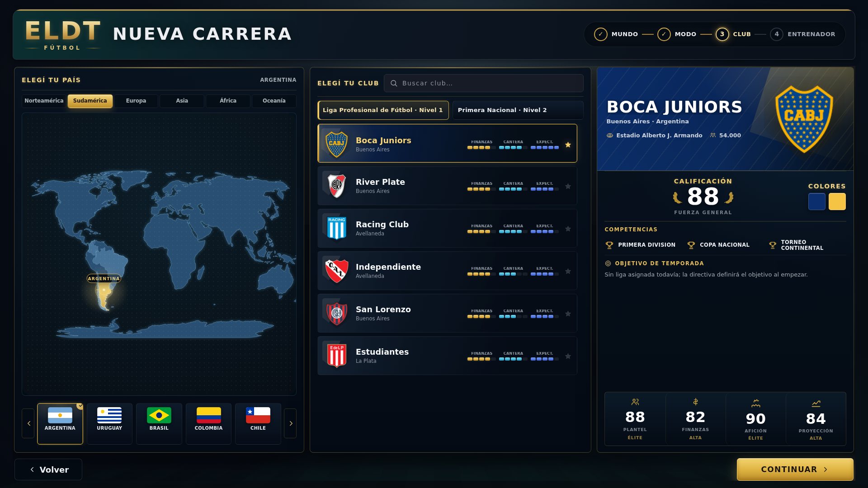Click the large CABJ crest in detail panel
Viewport: 868px width, 488px height.
(x=804, y=119)
